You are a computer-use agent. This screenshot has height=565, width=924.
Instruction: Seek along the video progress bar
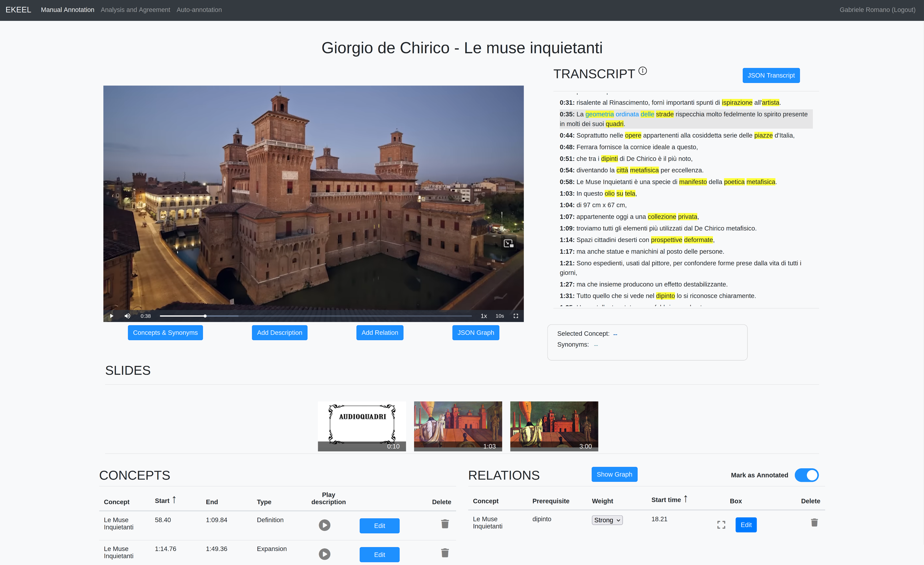point(316,316)
